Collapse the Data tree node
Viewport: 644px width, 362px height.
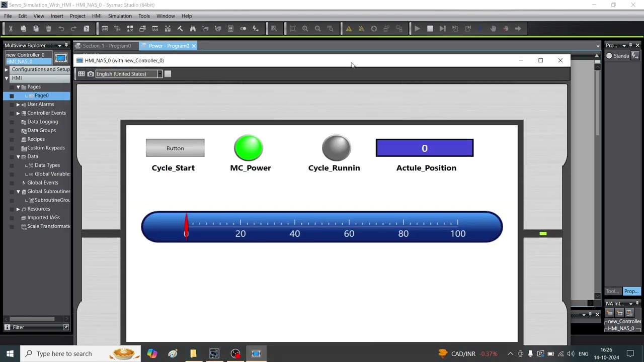point(18,156)
